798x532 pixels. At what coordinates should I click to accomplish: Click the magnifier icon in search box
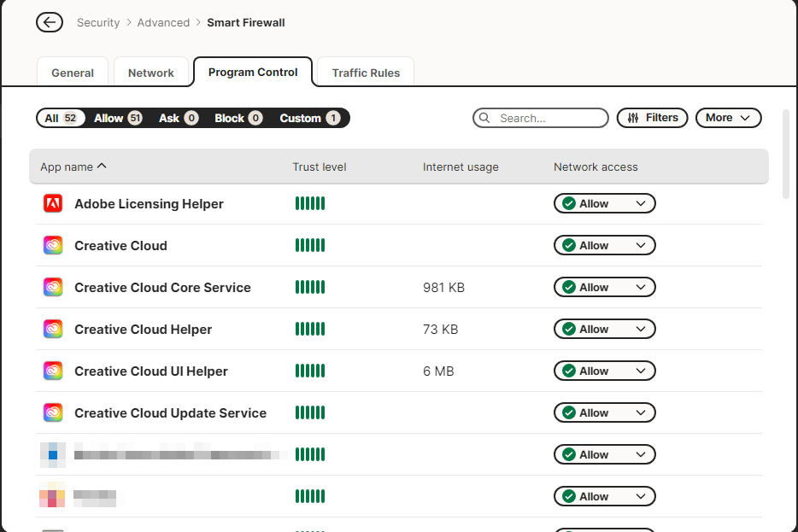pos(485,119)
